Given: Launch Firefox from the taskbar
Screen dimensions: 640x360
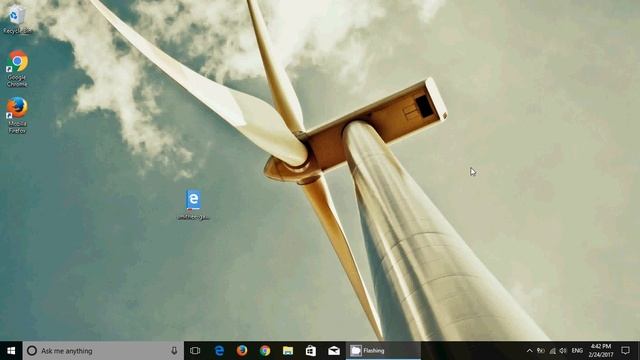Looking at the screenshot, I should 242,351.
